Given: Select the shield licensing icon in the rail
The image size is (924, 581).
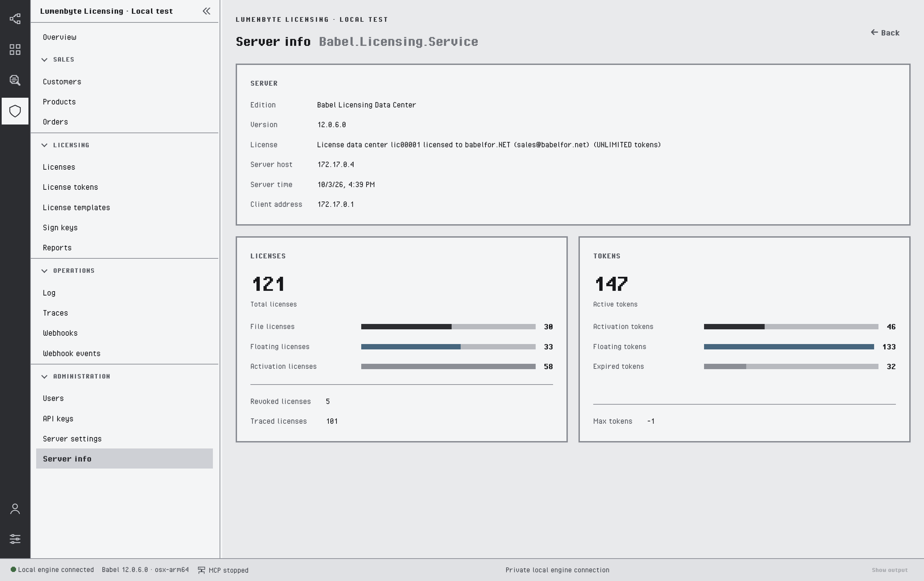Looking at the screenshot, I should click(15, 111).
